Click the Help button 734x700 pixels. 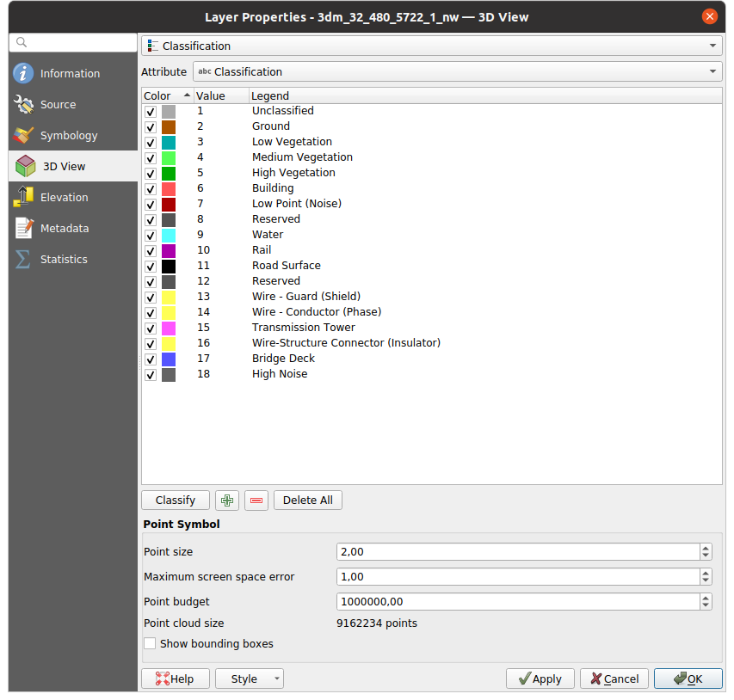coord(176,679)
